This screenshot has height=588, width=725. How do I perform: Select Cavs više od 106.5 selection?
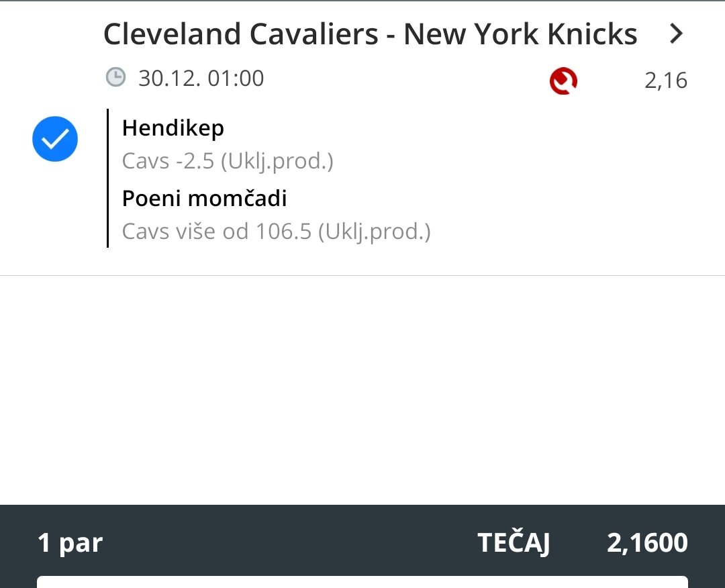(x=275, y=232)
